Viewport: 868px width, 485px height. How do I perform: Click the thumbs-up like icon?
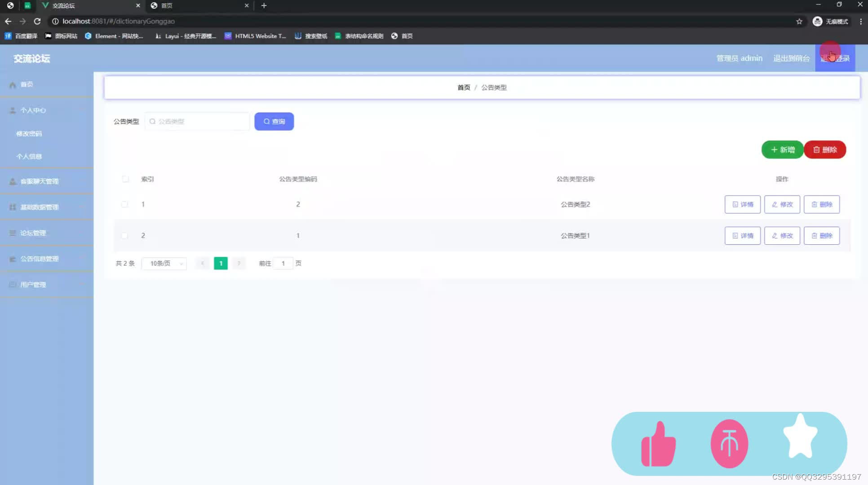pyautogui.click(x=658, y=444)
